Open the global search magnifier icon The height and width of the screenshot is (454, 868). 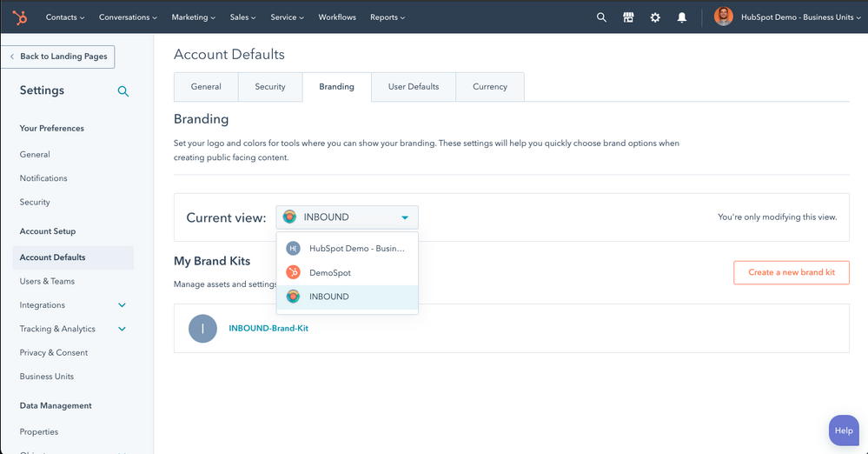click(x=601, y=17)
